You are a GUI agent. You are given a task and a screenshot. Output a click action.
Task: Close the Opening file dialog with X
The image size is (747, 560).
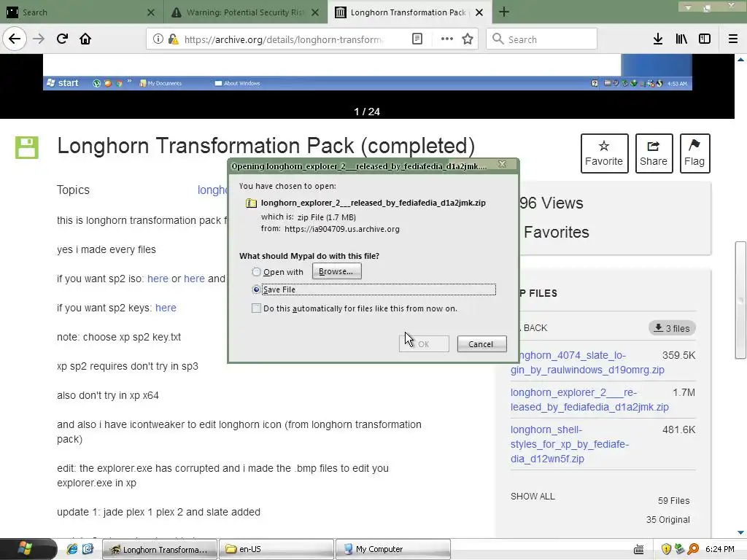click(502, 164)
